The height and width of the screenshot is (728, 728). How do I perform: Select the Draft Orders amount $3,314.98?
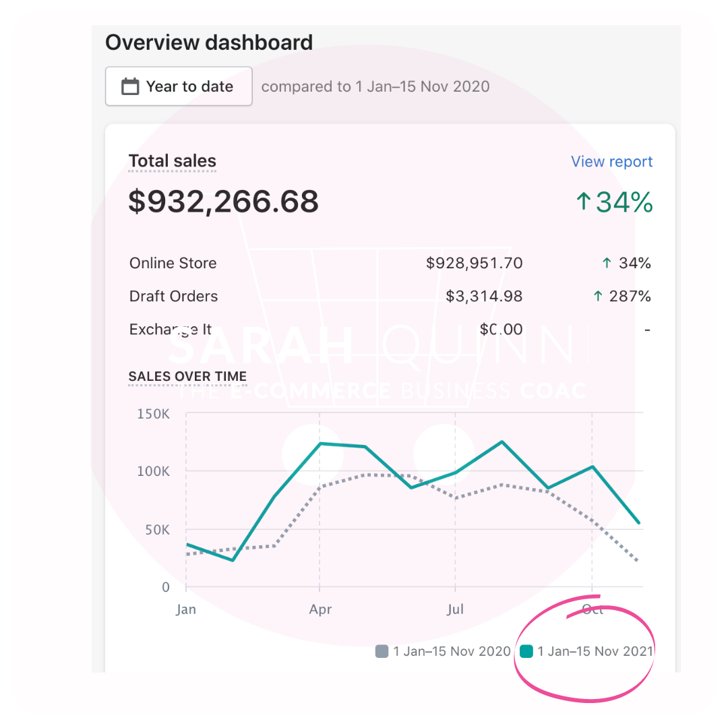pos(484,296)
